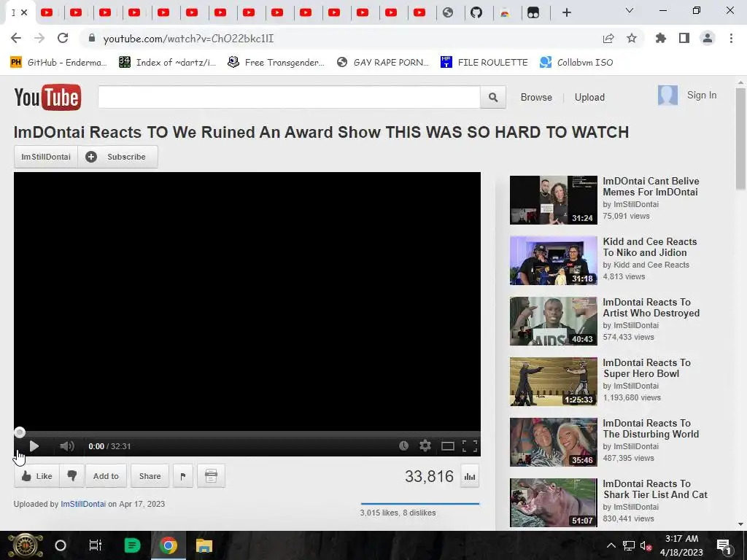Open Index of ~dartz bookmark

click(168, 63)
